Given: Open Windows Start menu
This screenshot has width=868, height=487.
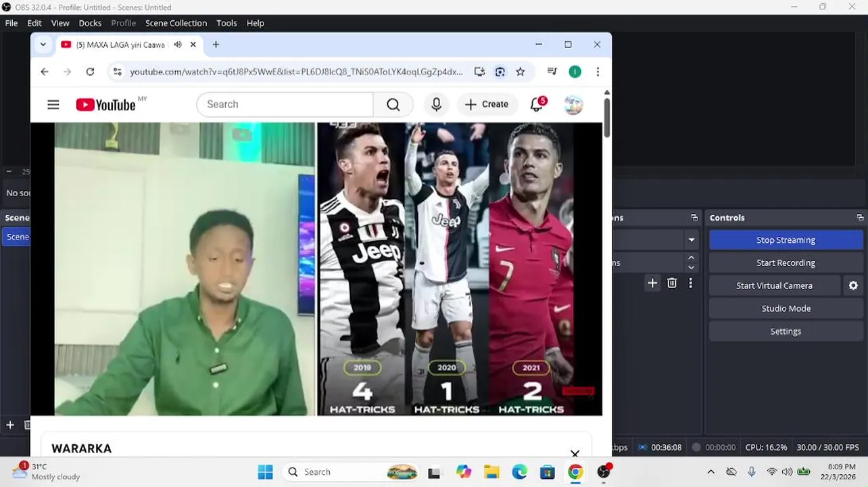Looking at the screenshot, I should (265, 472).
